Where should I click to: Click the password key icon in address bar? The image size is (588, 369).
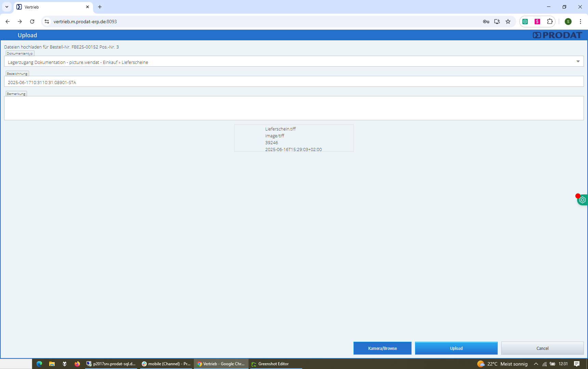coord(486,22)
